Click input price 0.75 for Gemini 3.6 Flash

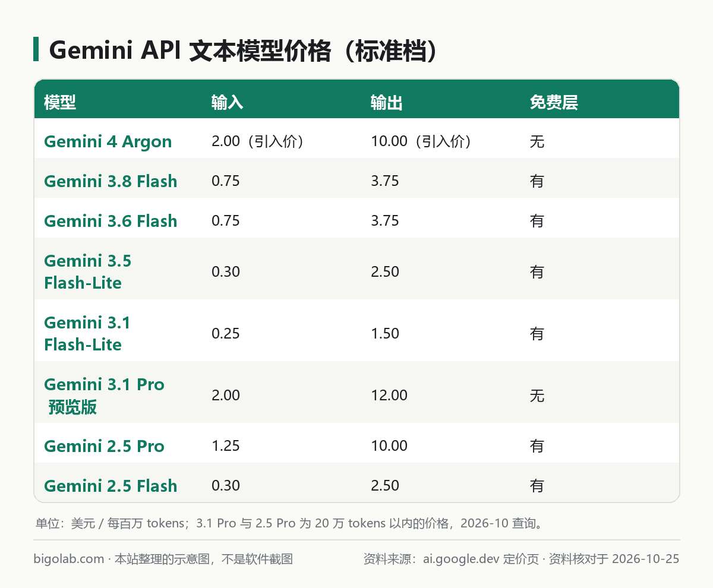click(226, 221)
